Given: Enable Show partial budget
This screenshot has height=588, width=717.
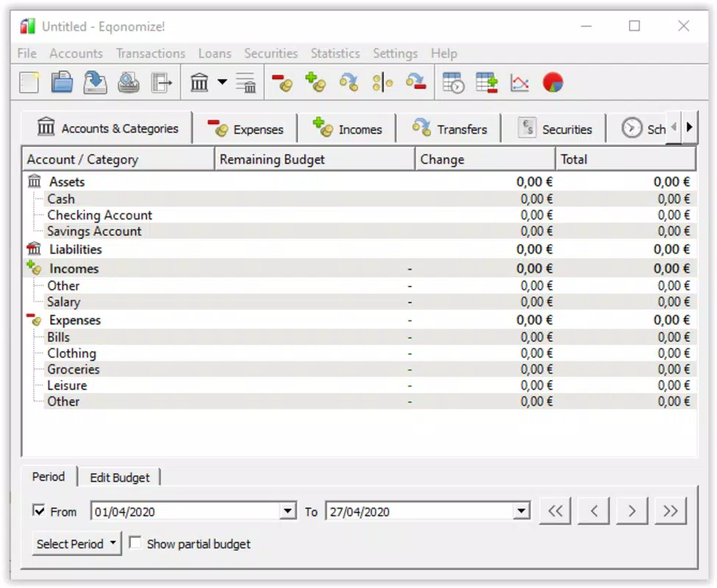Looking at the screenshot, I should pyautogui.click(x=135, y=542).
